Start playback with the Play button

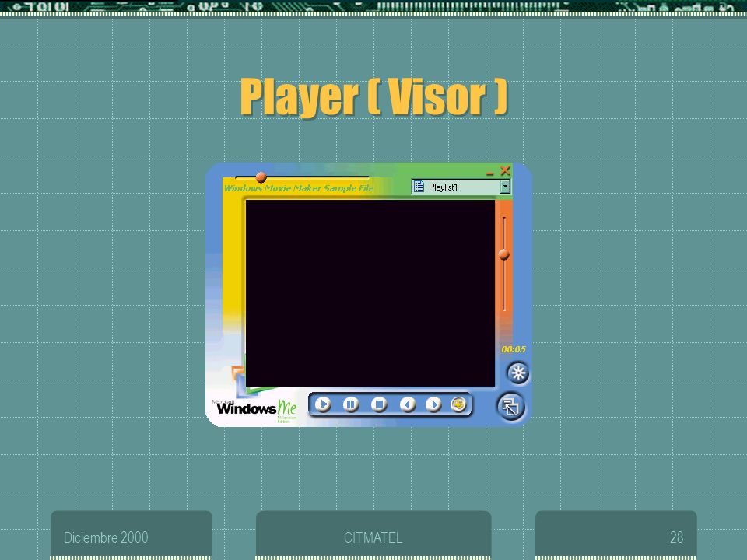(323, 404)
